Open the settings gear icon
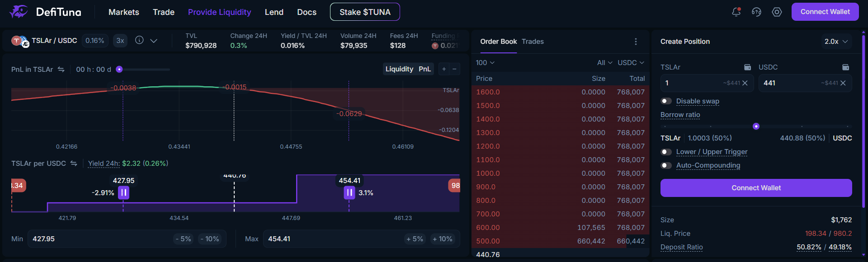868x262 pixels. click(x=777, y=12)
